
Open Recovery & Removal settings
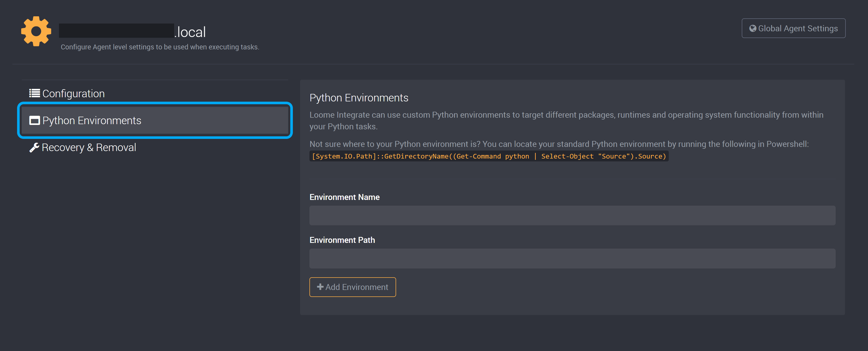pos(155,147)
